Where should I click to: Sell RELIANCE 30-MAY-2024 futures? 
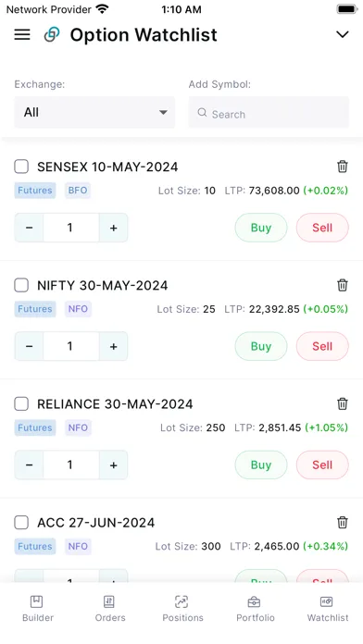322,464
